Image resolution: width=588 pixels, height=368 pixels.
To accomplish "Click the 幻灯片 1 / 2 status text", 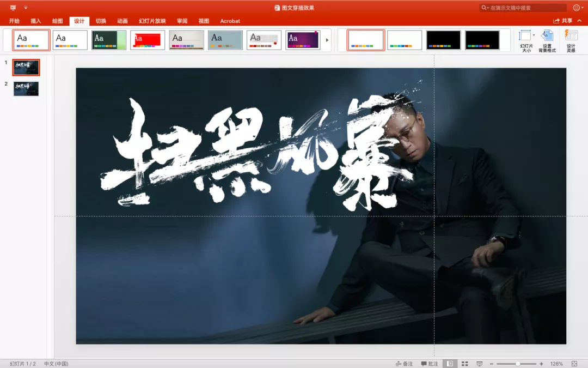I will [x=23, y=364].
